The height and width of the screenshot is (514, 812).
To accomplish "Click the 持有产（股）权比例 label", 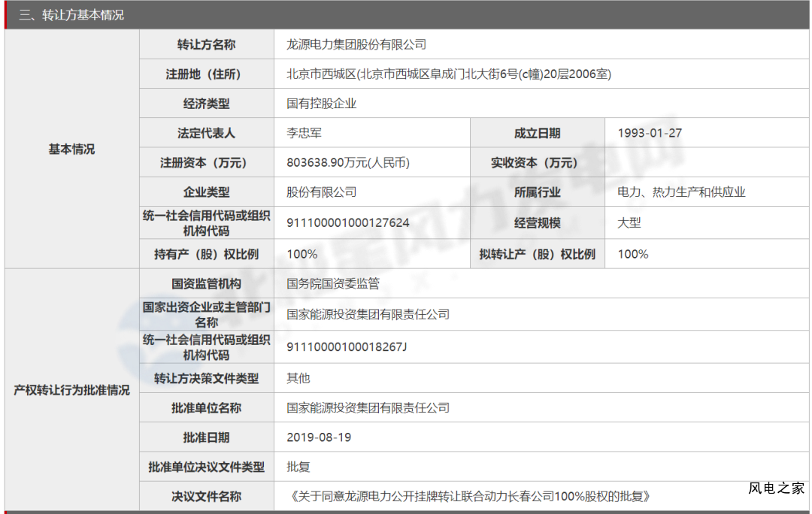I will (206, 254).
